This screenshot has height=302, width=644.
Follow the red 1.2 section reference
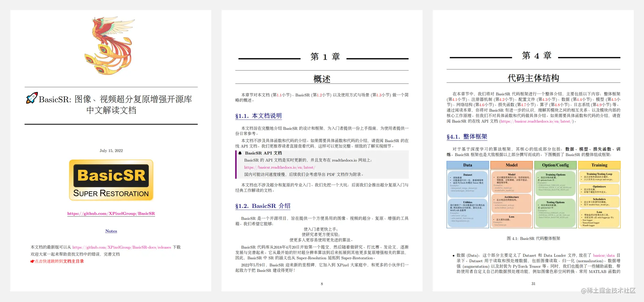[319, 95]
